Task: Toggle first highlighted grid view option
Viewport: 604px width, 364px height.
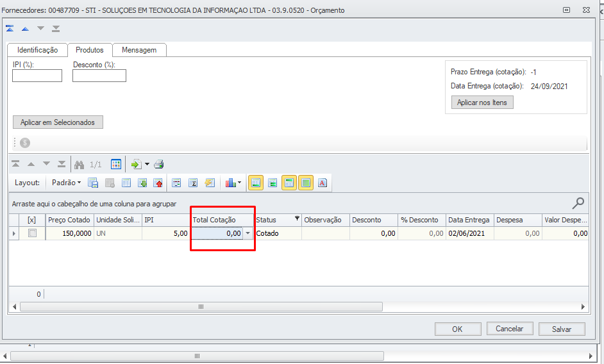Action: click(256, 183)
